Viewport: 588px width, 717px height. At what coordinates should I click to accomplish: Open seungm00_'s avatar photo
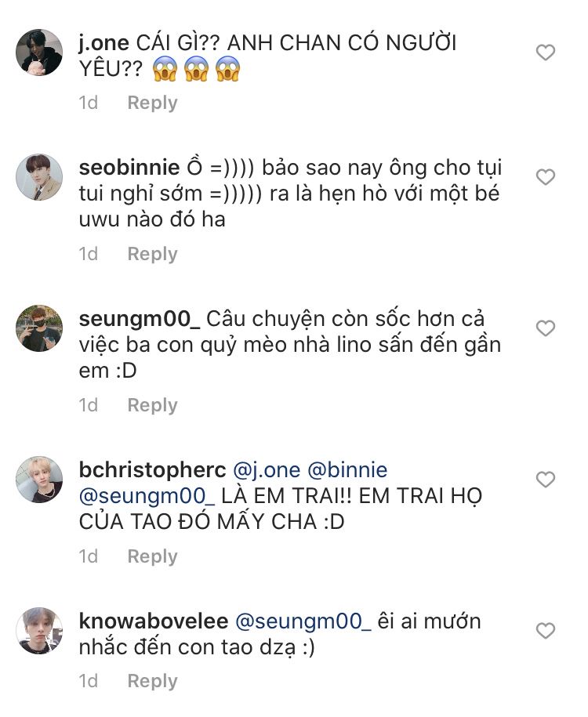pos(39,328)
